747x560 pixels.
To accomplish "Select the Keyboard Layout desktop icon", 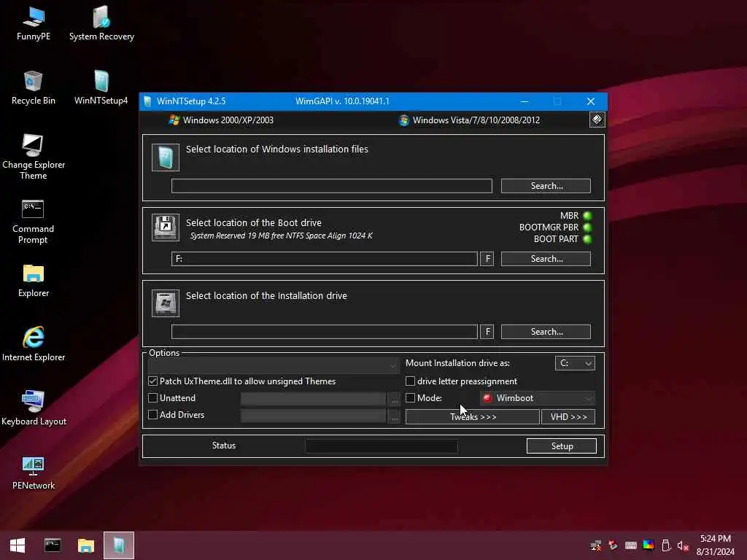I will pos(34,408).
